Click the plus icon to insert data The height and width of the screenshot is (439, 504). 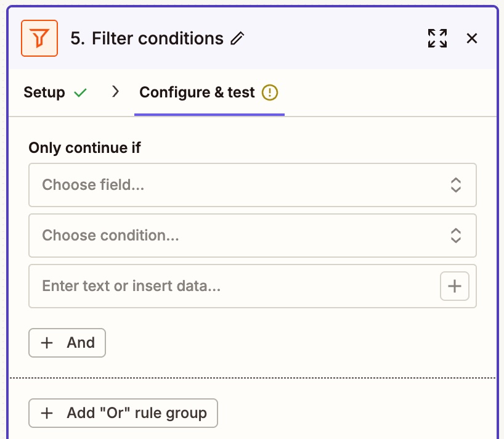tap(454, 285)
